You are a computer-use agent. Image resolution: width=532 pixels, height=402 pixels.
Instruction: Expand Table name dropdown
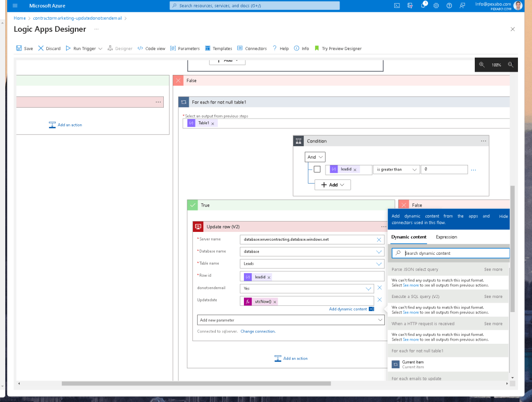(x=379, y=264)
